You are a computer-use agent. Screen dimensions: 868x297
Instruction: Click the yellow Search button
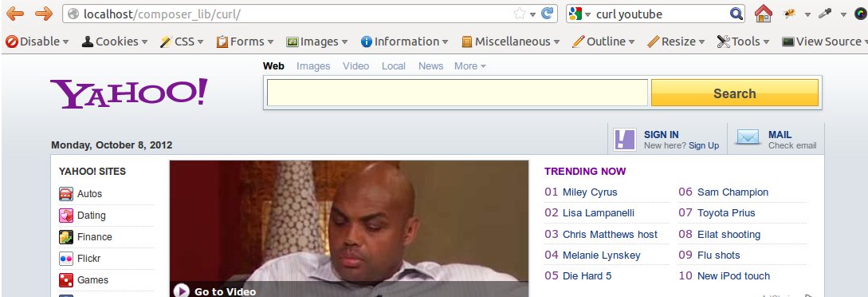tap(735, 93)
